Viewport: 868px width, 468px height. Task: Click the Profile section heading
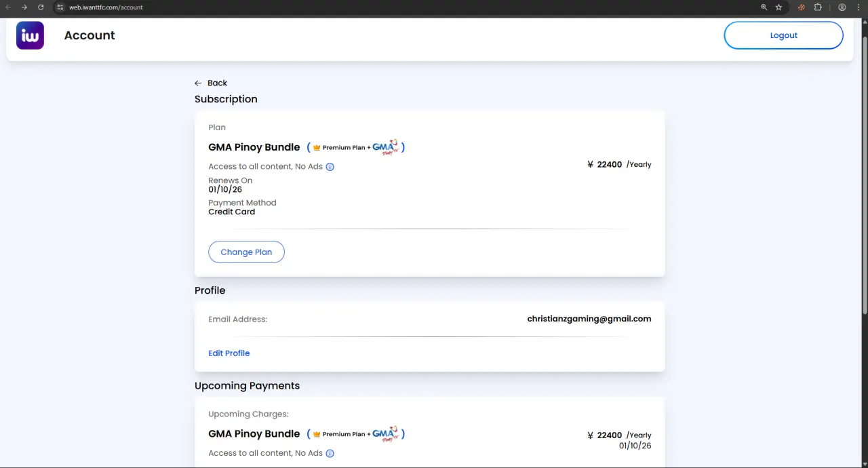point(210,290)
